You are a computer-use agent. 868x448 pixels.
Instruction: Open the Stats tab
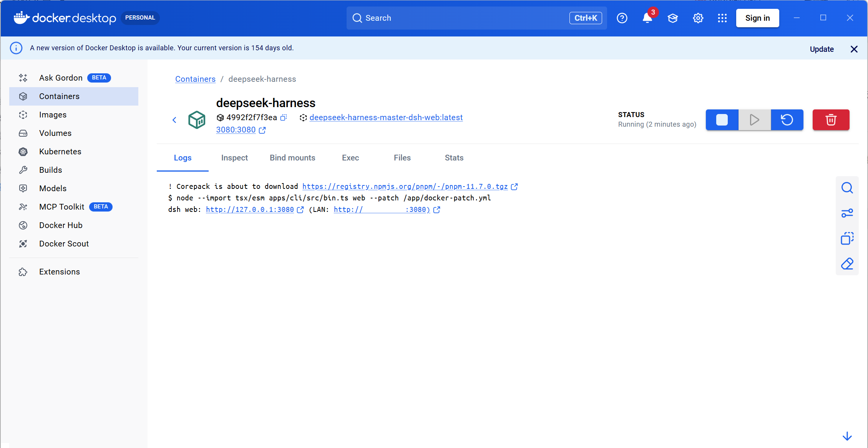pyautogui.click(x=454, y=158)
